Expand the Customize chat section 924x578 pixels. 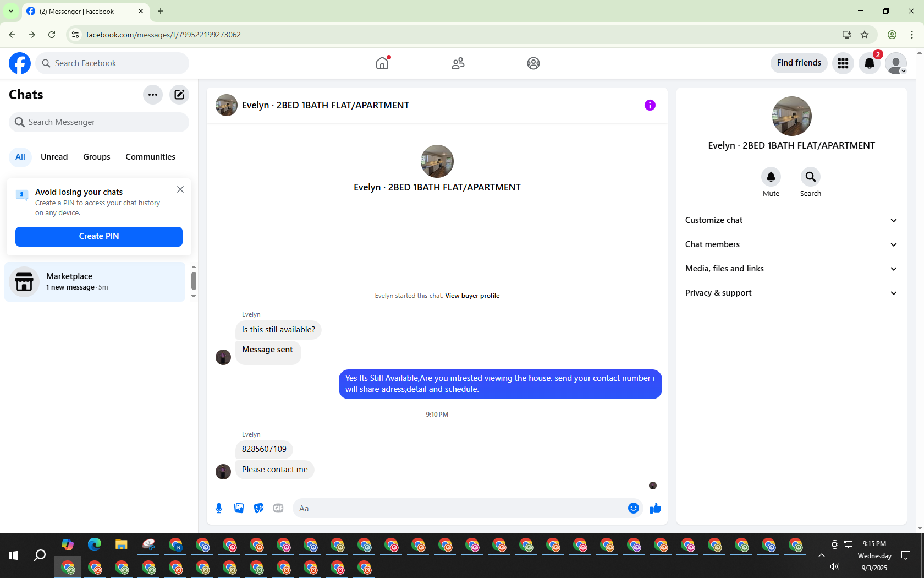[x=791, y=220]
